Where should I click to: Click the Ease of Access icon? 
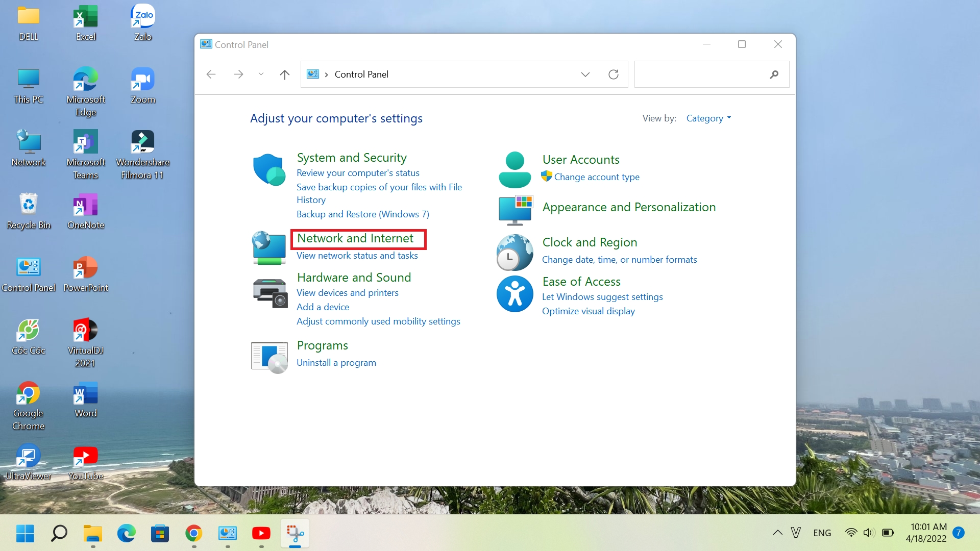click(514, 294)
